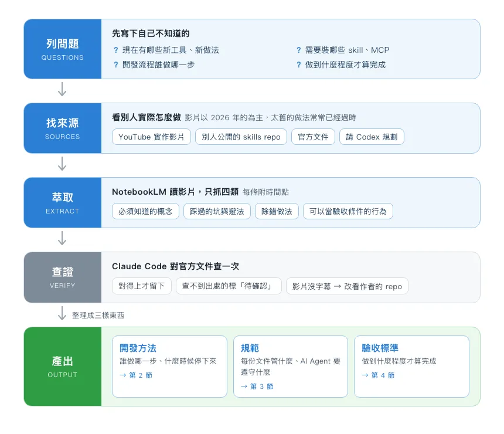Click the text 每份文件管什麼、AI Agent 要遵守什麼
Viewport: 504px width, 434px height.
point(291,367)
